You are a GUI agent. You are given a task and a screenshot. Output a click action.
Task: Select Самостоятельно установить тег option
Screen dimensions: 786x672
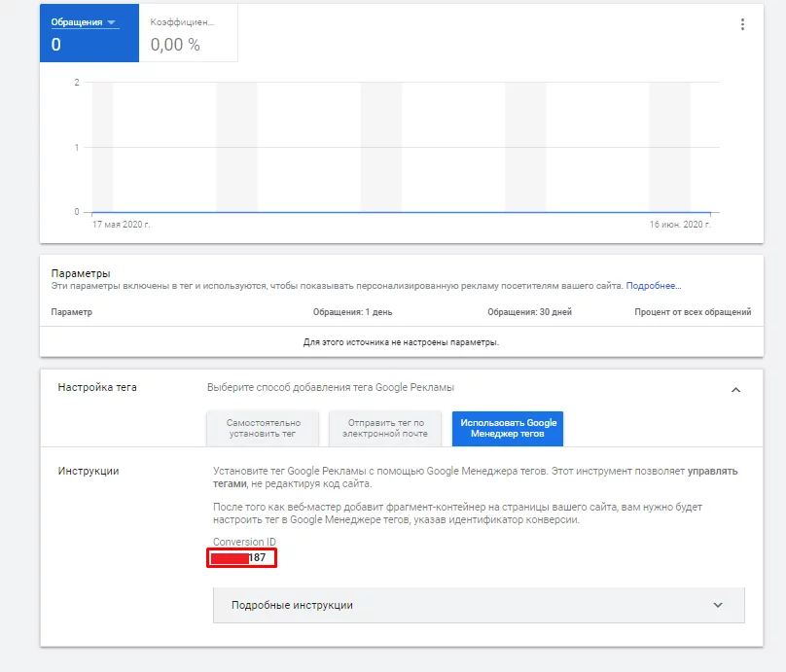click(x=263, y=429)
